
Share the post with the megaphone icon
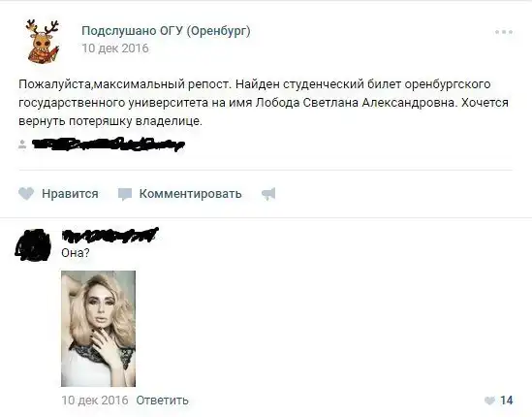click(x=268, y=194)
